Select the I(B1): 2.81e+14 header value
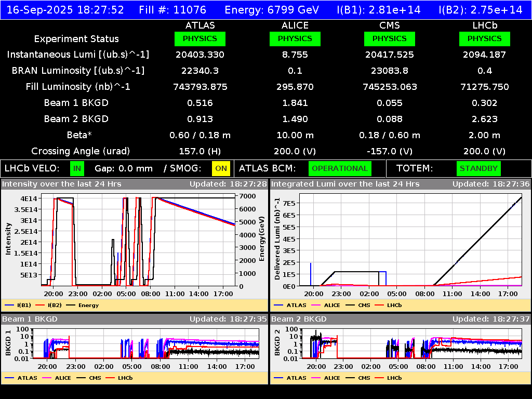Image resolution: width=532 pixels, height=399 pixels. pyautogui.click(x=379, y=10)
